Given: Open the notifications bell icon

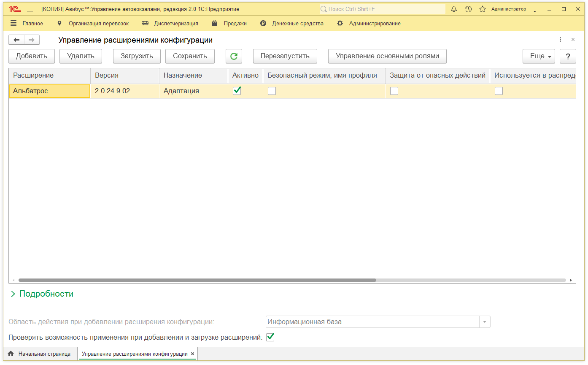Looking at the screenshot, I should 454,9.
